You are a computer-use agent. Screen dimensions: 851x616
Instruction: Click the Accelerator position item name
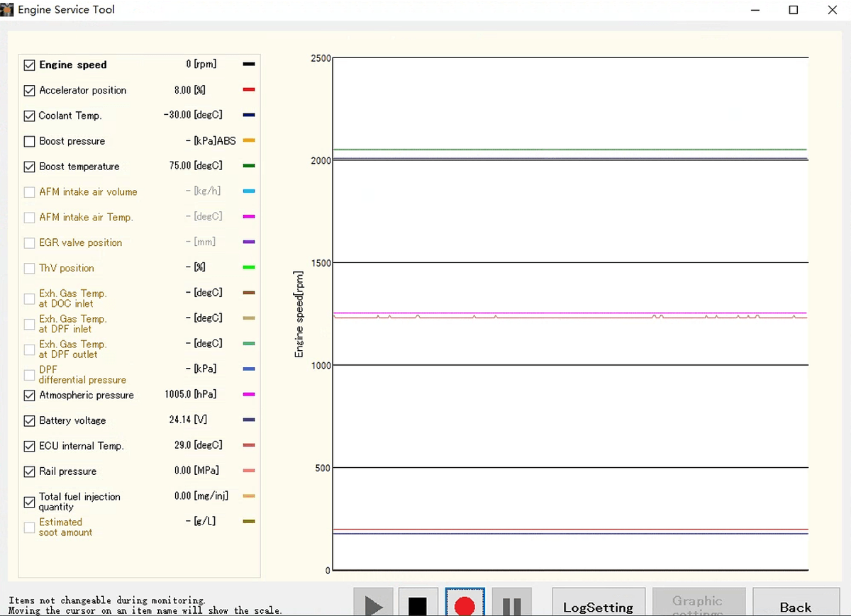[x=82, y=90]
